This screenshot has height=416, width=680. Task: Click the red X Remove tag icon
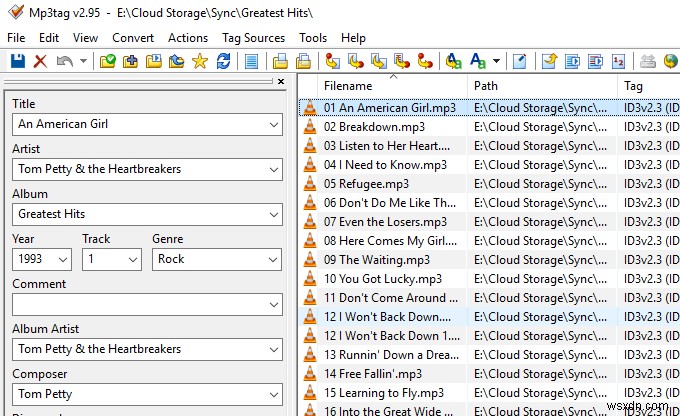(x=40, y=61)
